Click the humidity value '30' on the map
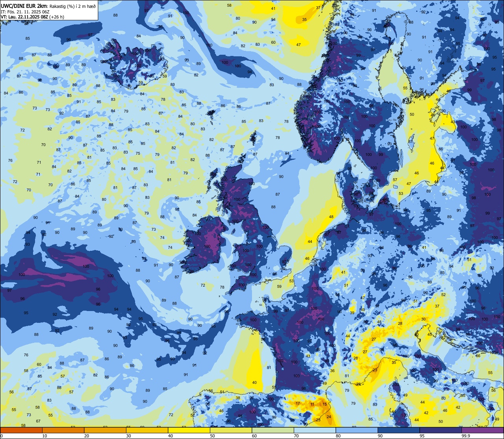The width and height of the screenshot is (504, 439). coord(423,319)
